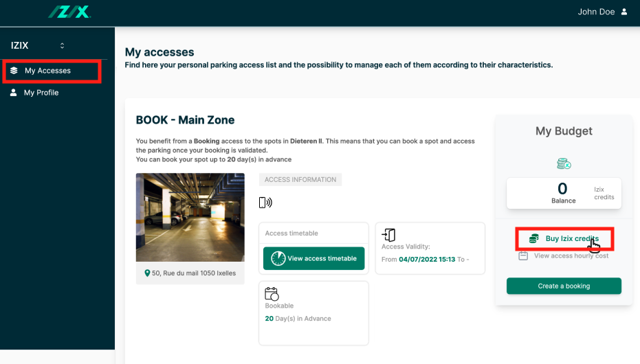Click the Bookable calendar icon
Screen dimensions: 640x364
272,294
